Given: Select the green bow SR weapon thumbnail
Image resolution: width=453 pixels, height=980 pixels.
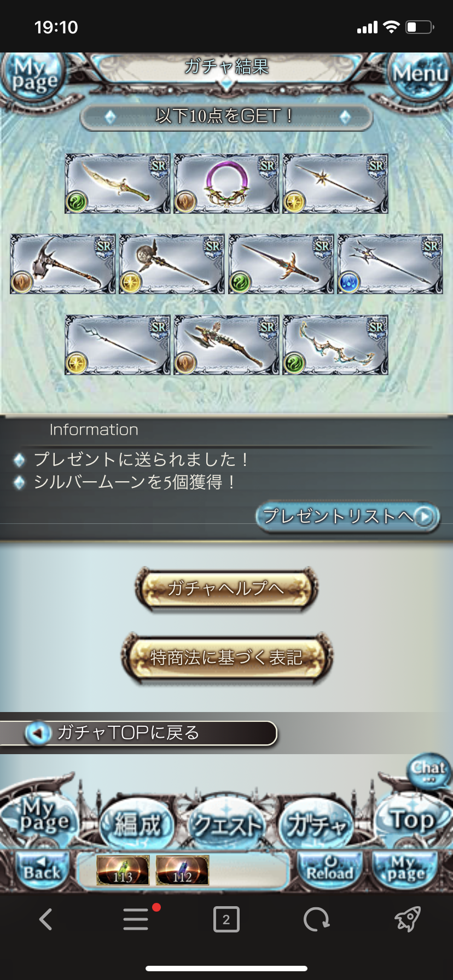Looking at the screenshot, I should pos(335,345).
